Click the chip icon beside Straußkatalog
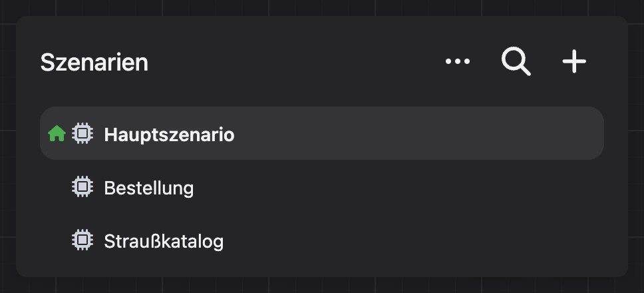The image size is (644, 293). (x=82, y=240)
